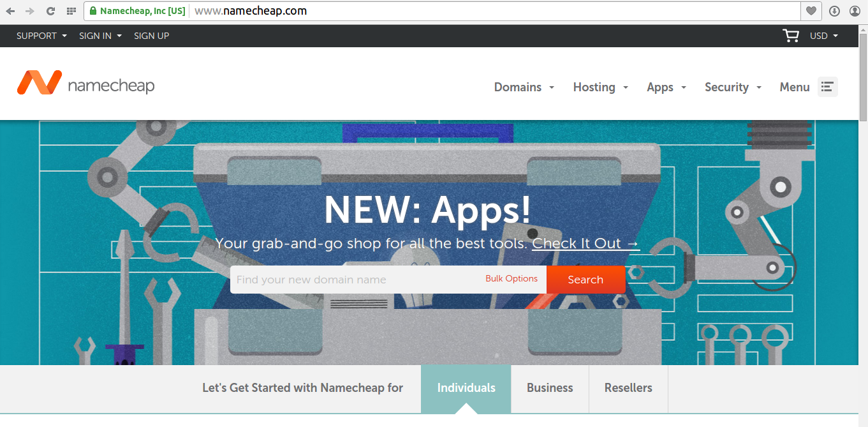
Task: Expand the SIGN IN dropdown
Action: (100, 36)
